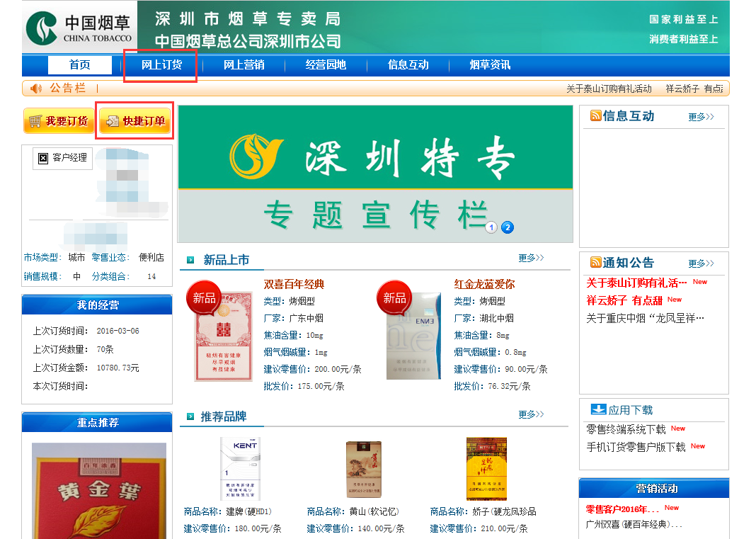The width and height of the screenshot is (756, 539).
Task: Open the 首页 tab
Action: coord(79,64)
